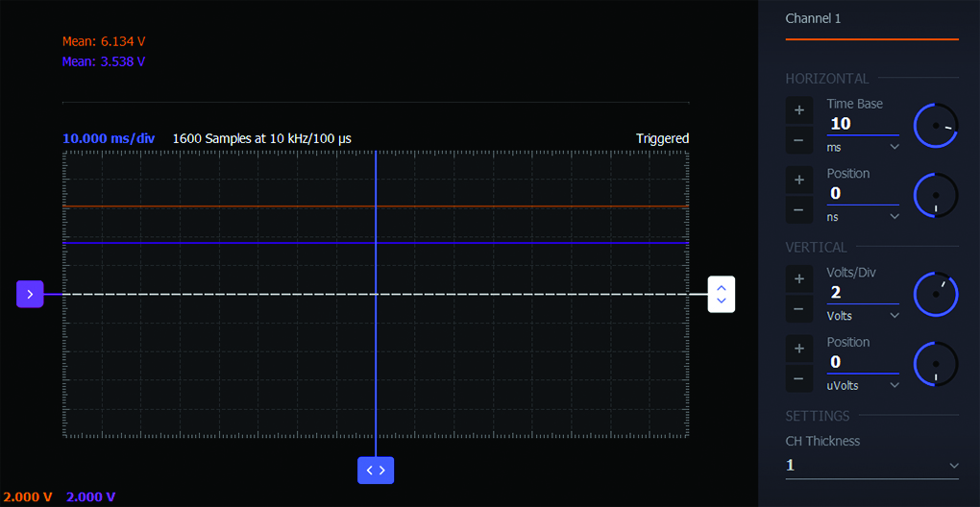Click the white trigger level handle
The width and height of the screenshot is (980, 507).
click(x=721, y=294)
